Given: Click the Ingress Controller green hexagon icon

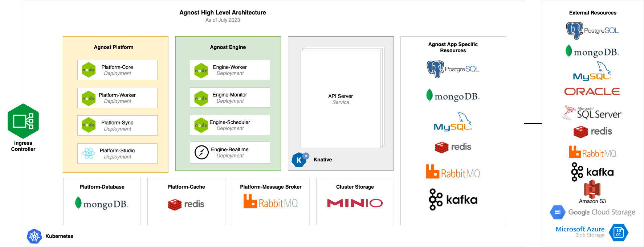Looking at the screenshot, I should click(x=23, y=121).
